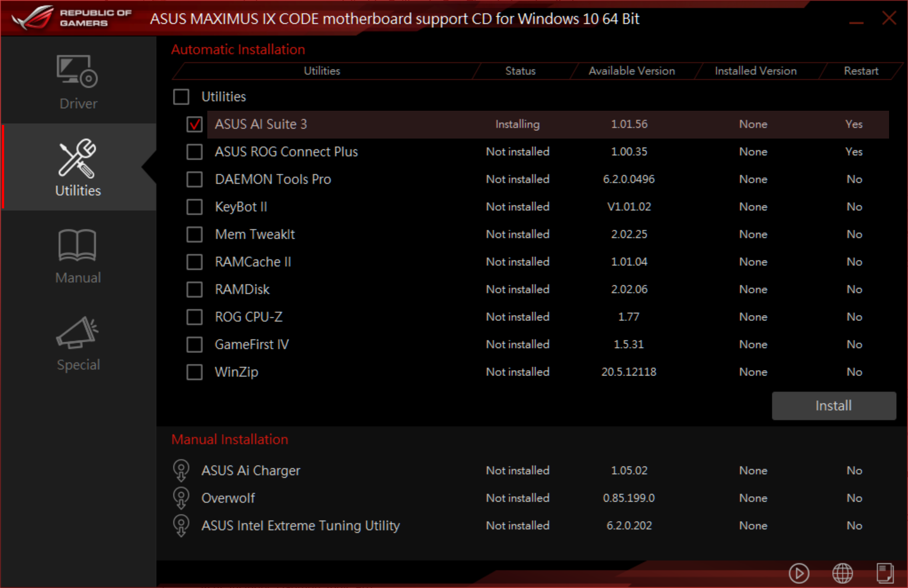This screenshot has width=908, height=588.
Task: Click the document icon at bottom right
Action: [x=885, y=573]
